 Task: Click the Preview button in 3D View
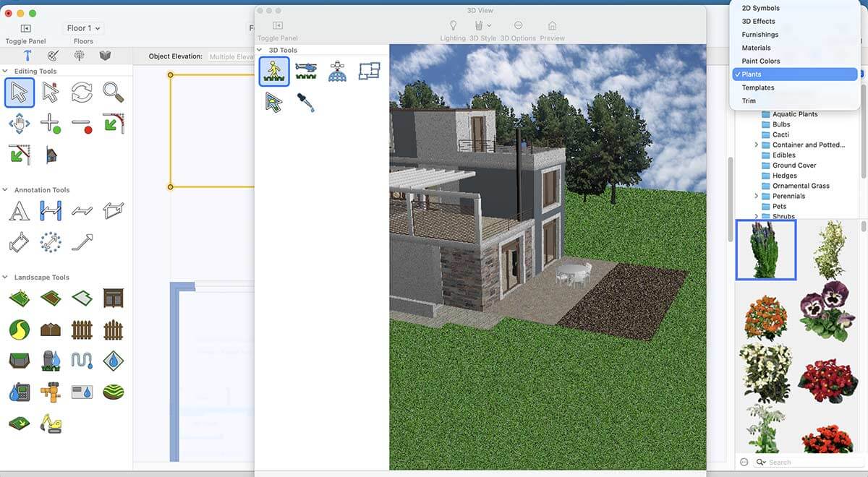click(x=552, y=27)
